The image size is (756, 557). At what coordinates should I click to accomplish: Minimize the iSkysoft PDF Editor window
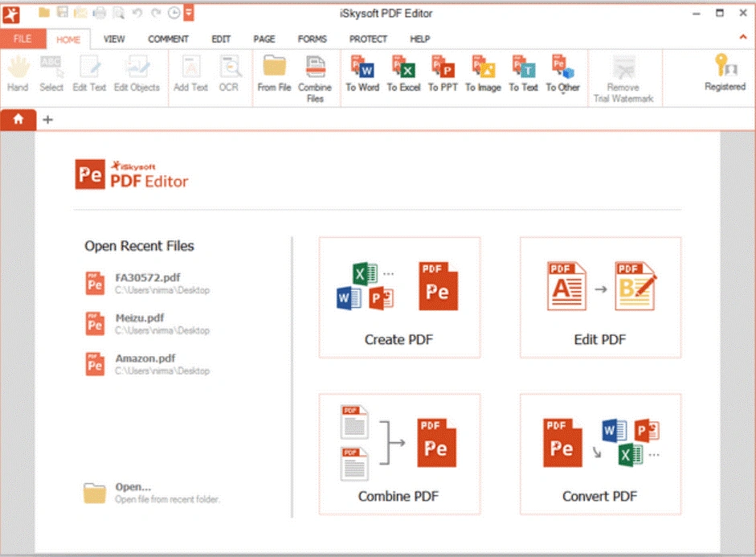pos(697,14)
